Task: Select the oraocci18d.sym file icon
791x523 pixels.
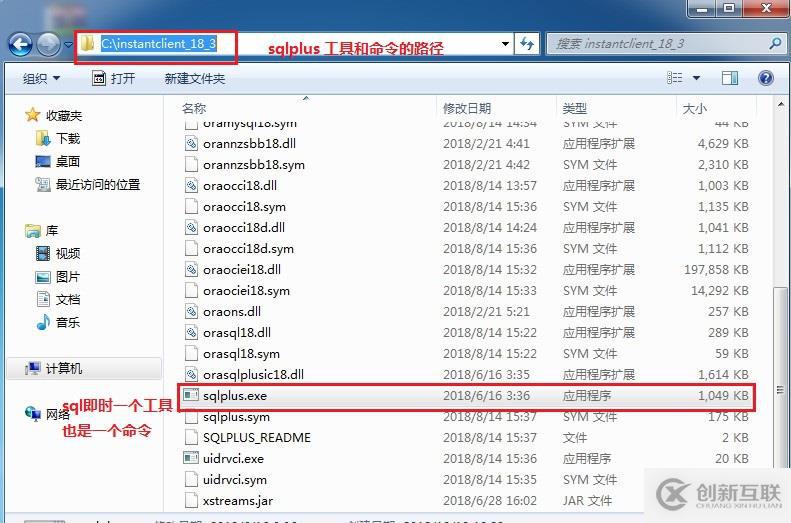Action: (x=191, y=249)
